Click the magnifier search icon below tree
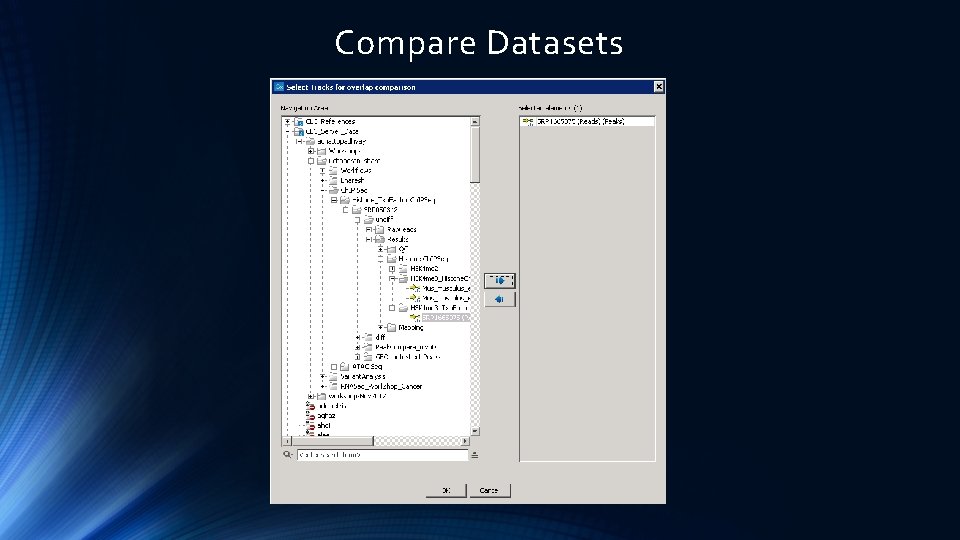Viewport: 960px width, 540px height. pos(287,455)
